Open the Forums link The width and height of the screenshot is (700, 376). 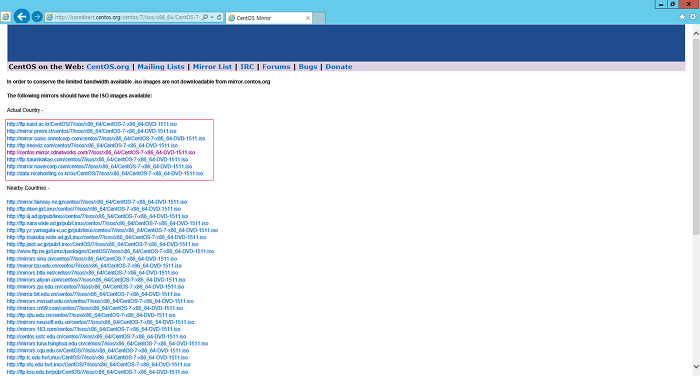pyautogui.click(x=276, y=67)
